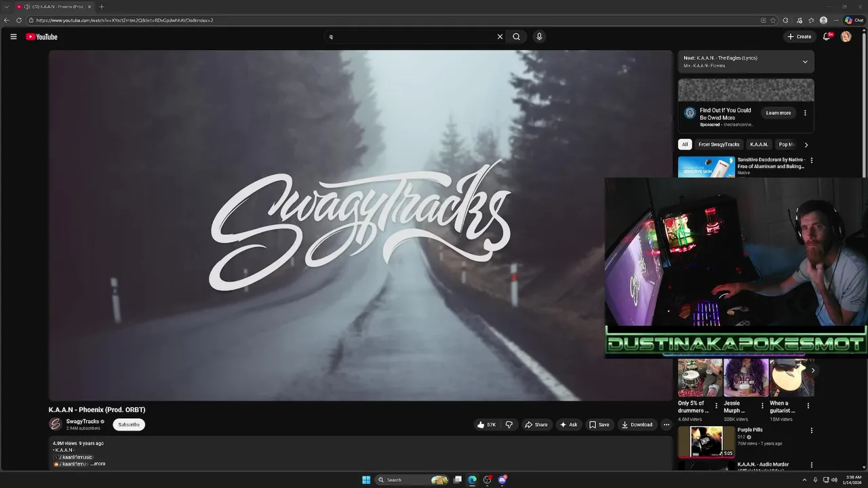Open options for K.A.A.N. Audio Murder

pos(811,465)
